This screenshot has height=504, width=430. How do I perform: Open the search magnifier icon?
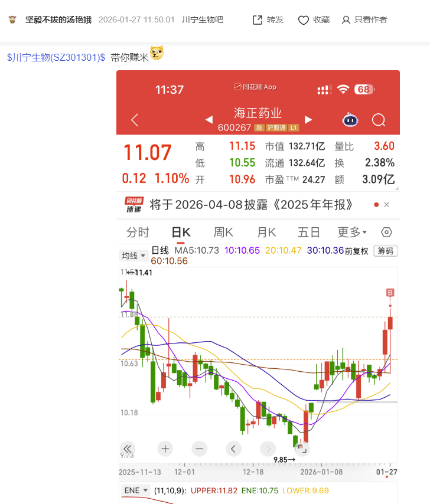pos(379,120)
